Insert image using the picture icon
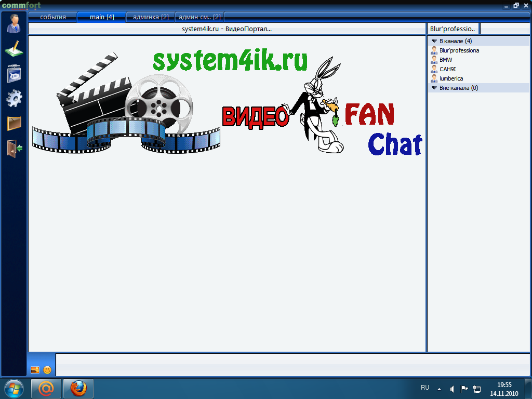Viewport: 532px width, 399px height. coord(35,370)
